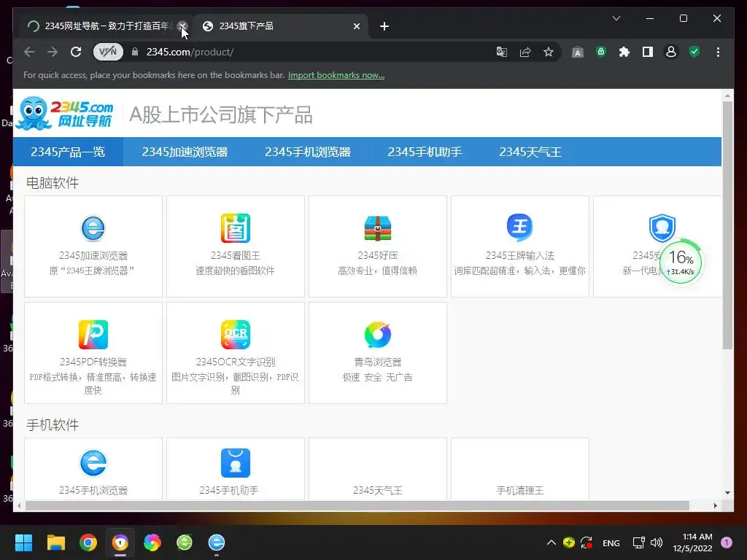Open the 2345好压 archive icon

click(x=377, y=228)
